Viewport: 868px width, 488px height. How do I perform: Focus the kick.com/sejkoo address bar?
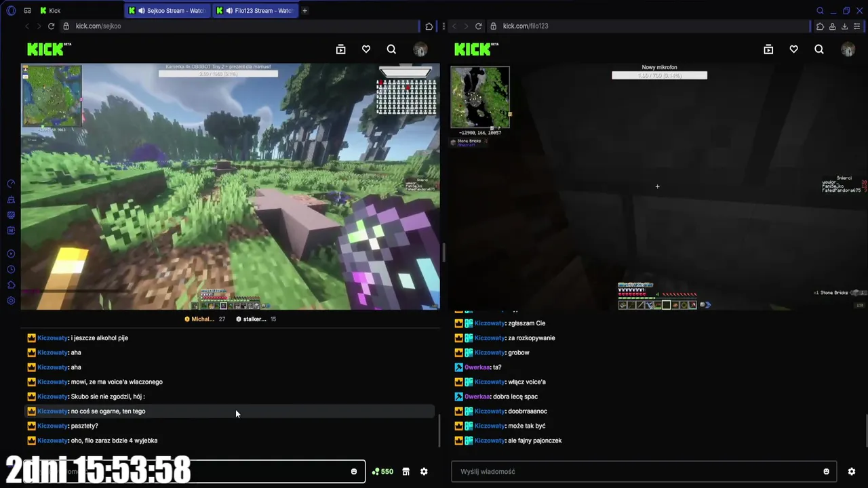[241, 26]
